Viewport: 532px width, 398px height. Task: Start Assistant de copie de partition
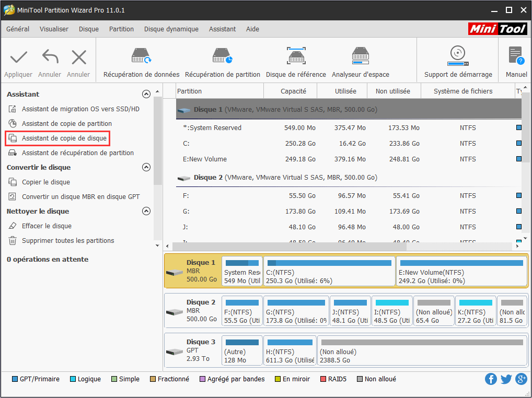pos(67,123)
